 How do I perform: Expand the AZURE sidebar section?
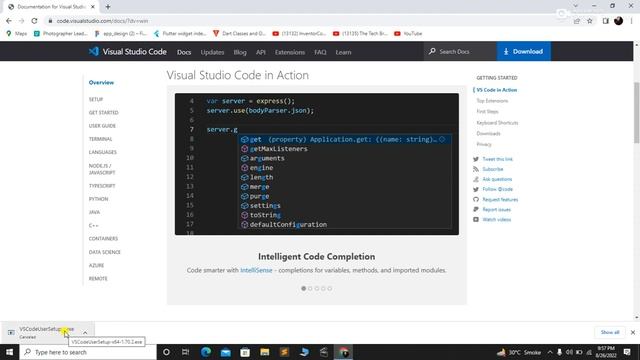(96, 265)
